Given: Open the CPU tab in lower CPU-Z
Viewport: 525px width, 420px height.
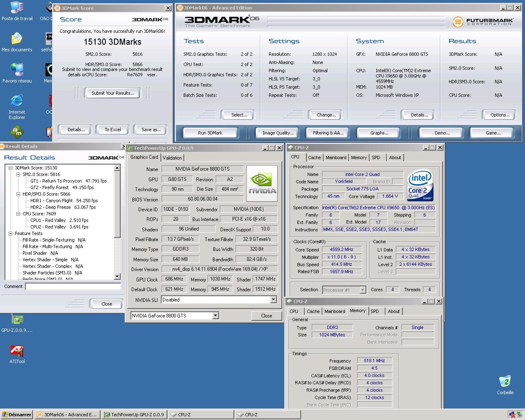Looking at the screenshot, I should coord(294,311).
